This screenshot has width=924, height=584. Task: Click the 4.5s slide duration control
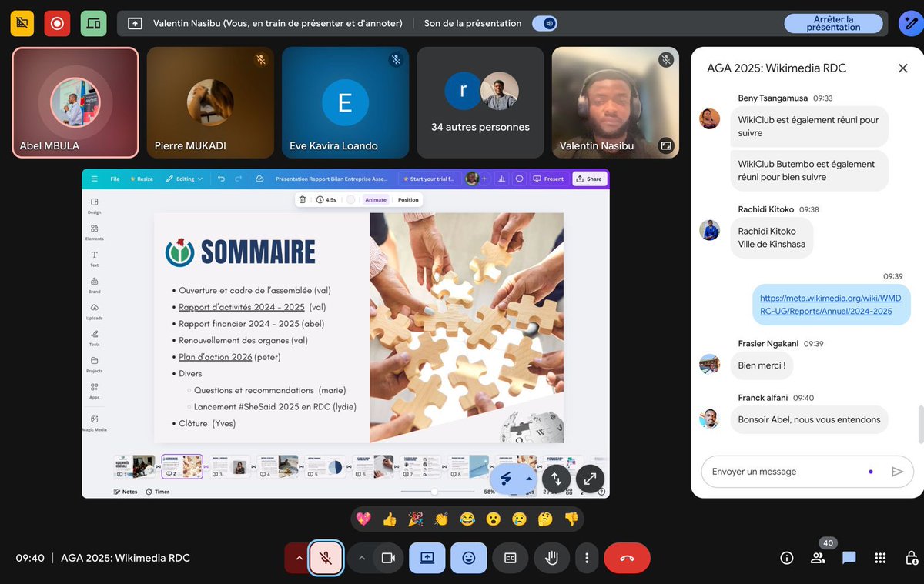[x=326, y=199]
